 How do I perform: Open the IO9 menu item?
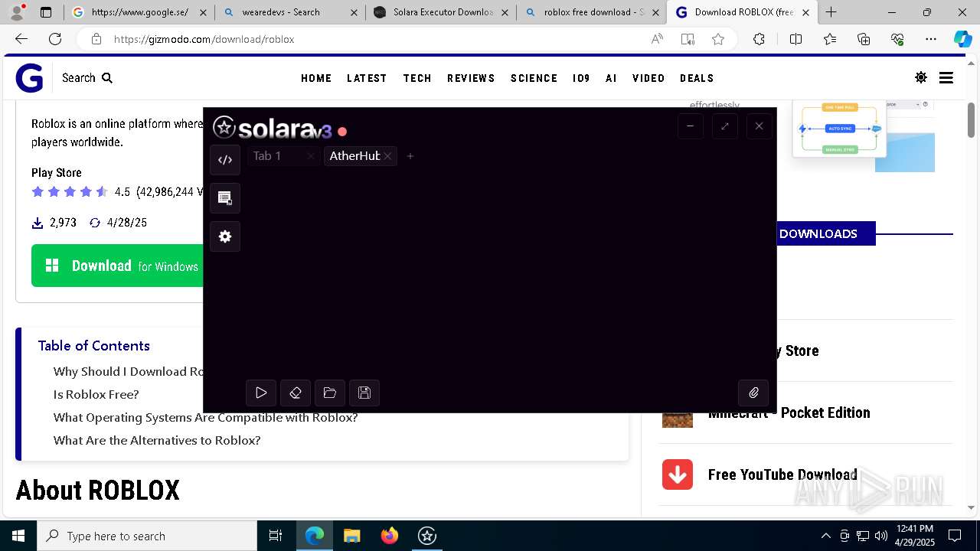pyautogui.click(x=581, y=78)
